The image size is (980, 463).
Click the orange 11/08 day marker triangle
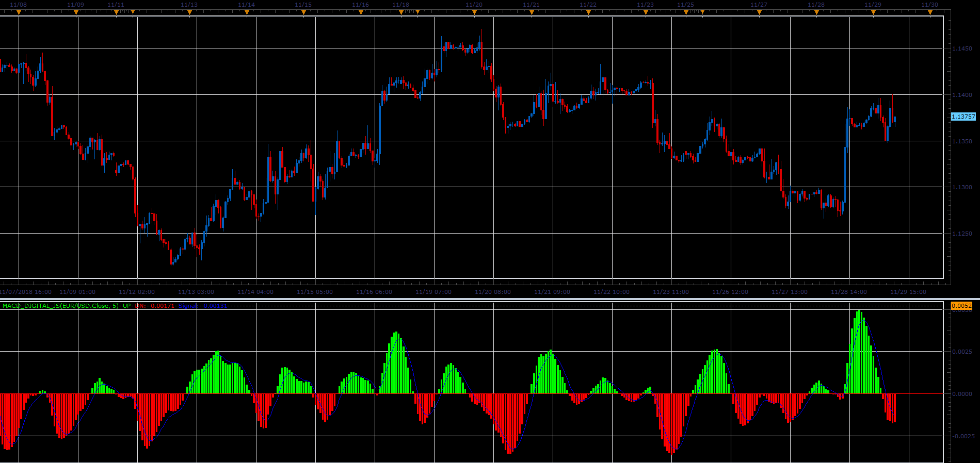click(19, 12)
